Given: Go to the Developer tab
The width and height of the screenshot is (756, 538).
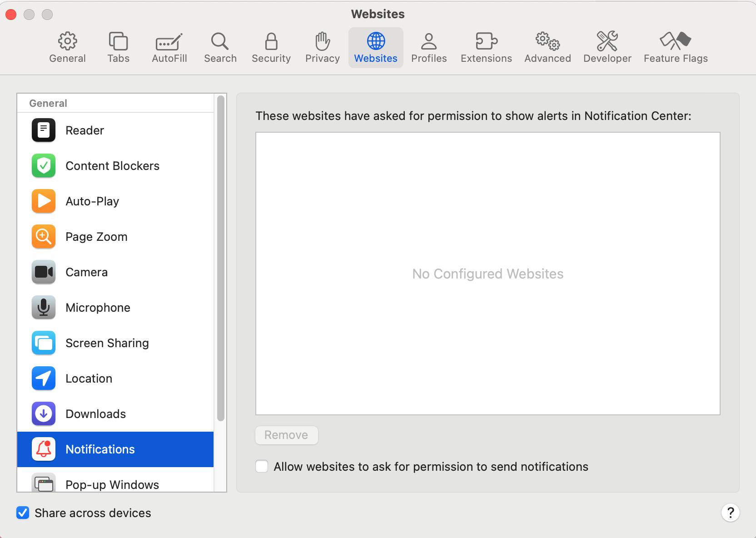Looking at the screenshot, I should coord(607,47).
